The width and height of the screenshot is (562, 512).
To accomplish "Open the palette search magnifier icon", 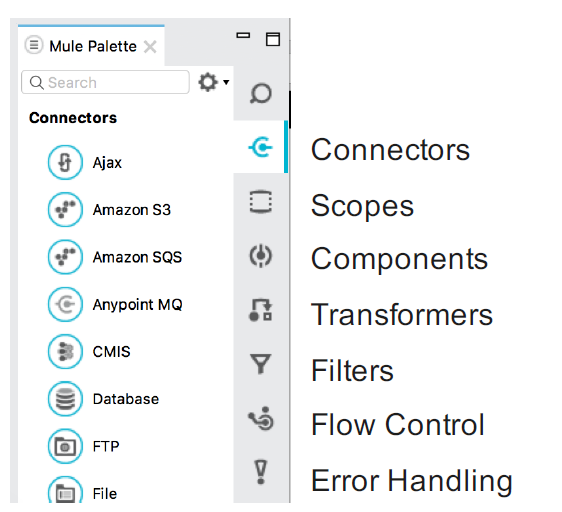I will (x=261, y=93).
